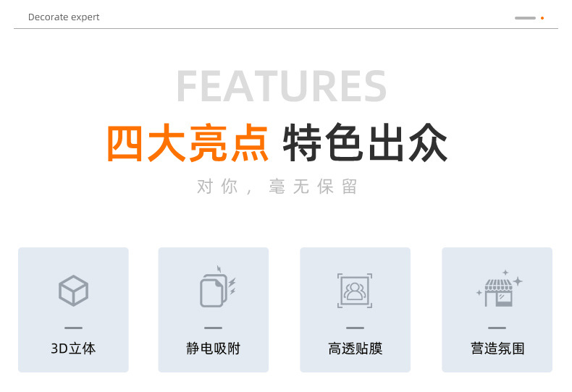
Task: Click the black 特色出众 title
Action: coord(365,142)
